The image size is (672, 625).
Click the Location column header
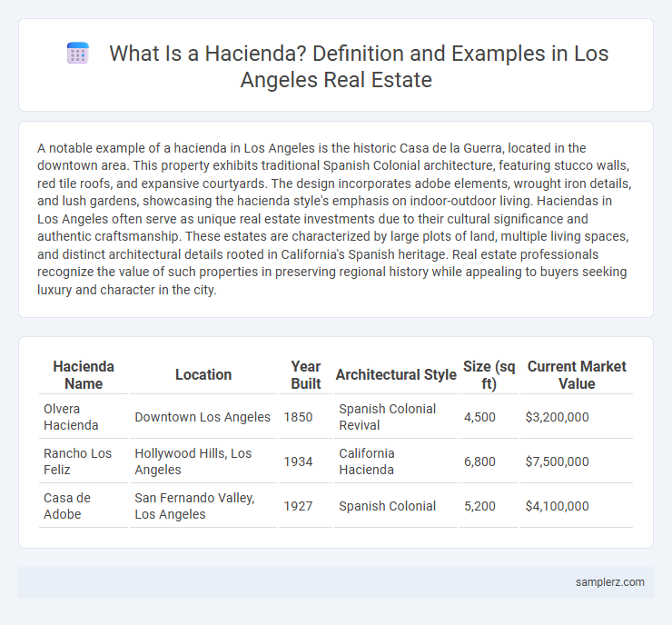pos(203,374)
